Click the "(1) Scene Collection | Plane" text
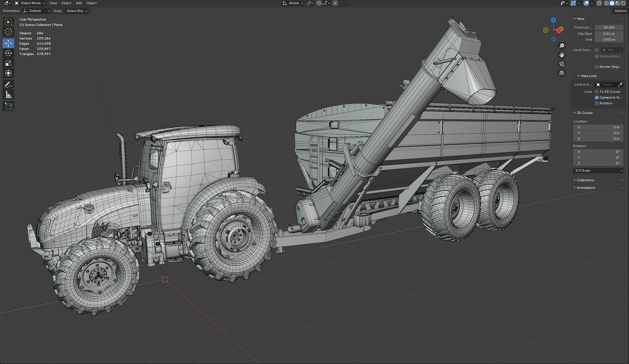The width and height of the screenshot is (629, 364). pos(41,25)
